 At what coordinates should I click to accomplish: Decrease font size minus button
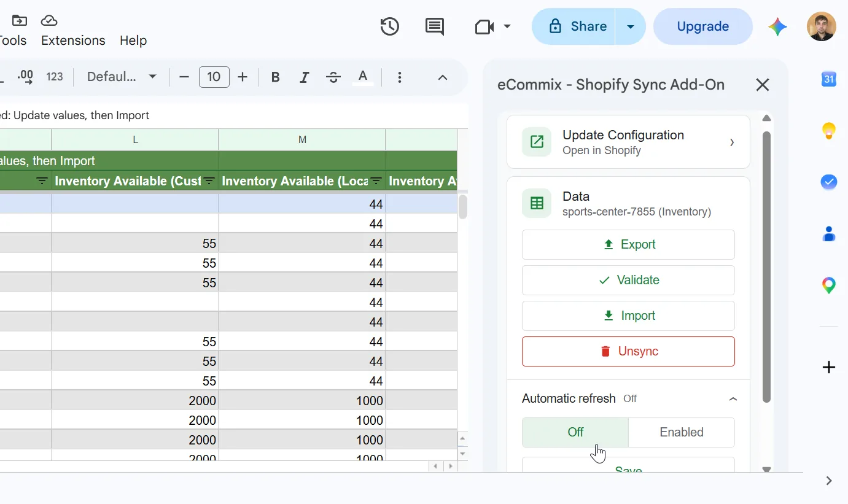[184, 77]
